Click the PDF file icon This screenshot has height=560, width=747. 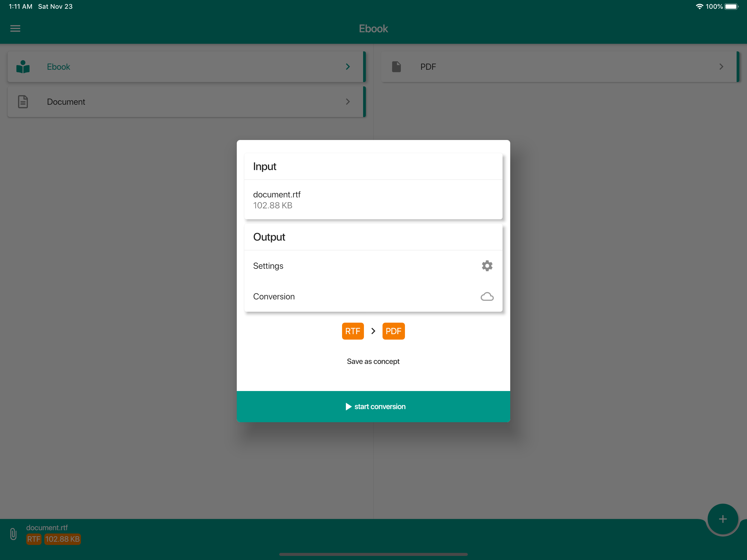pos(396,67)
